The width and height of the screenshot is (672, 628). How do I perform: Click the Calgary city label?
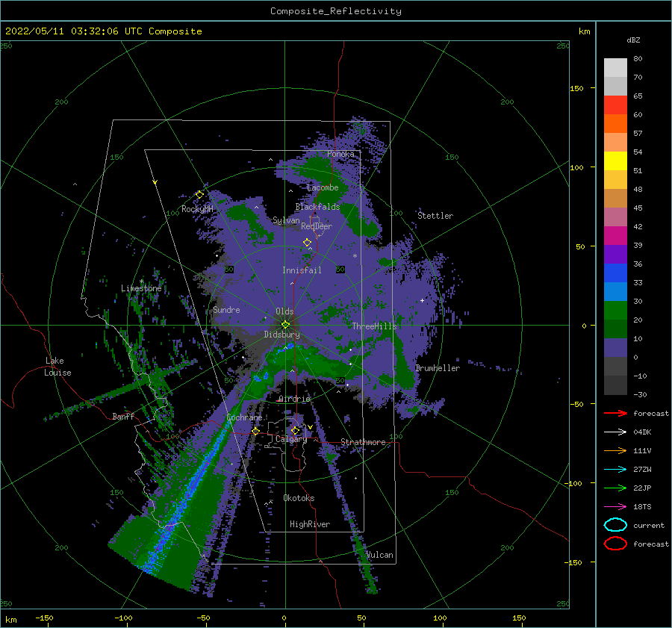291,439
